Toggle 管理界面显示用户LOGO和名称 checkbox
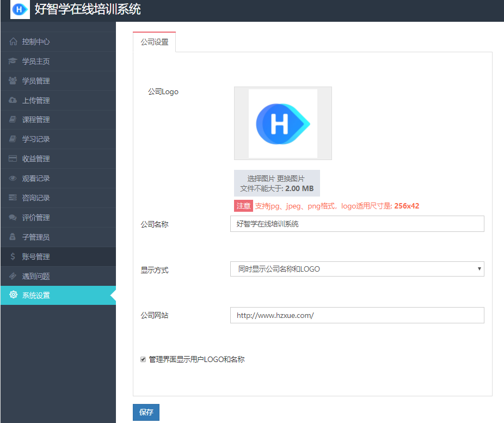The height and width of the screenshot is (423, 504). (x=143, y=359)
